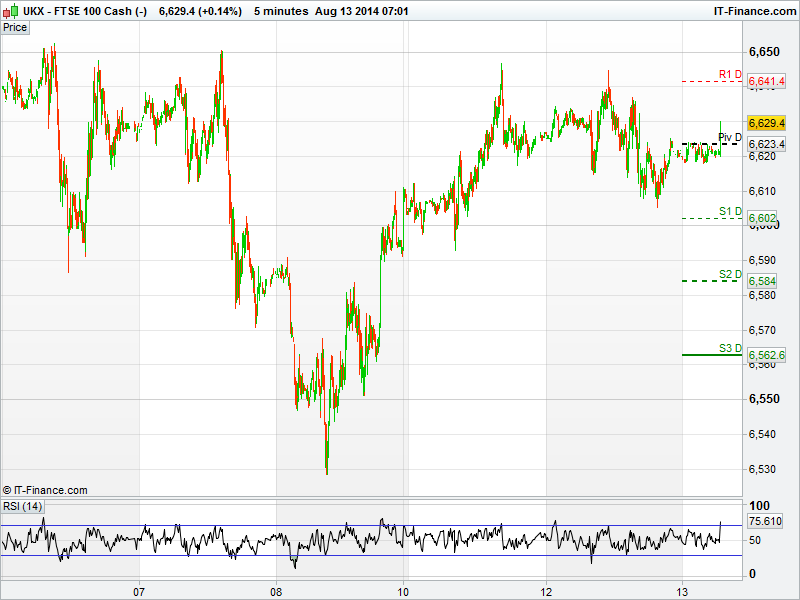
Task: Click the RSI value tag 75.610
Action: click(x=765, y=521)
